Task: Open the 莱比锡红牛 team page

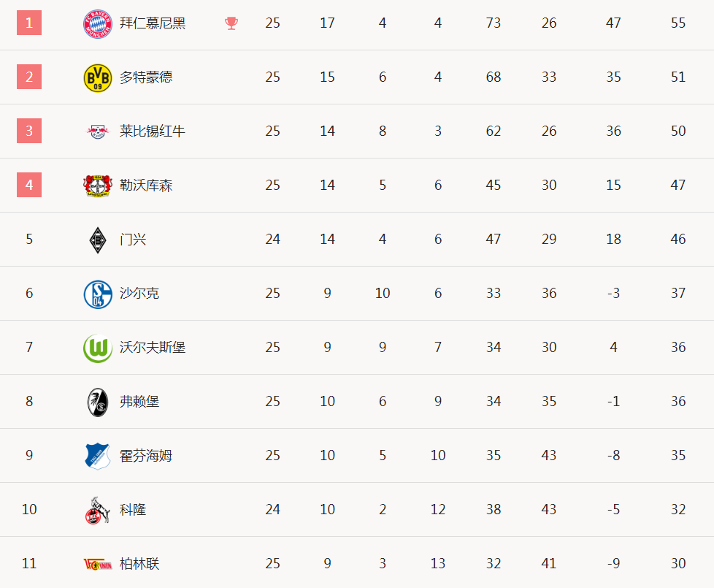Action: point(153,131)
